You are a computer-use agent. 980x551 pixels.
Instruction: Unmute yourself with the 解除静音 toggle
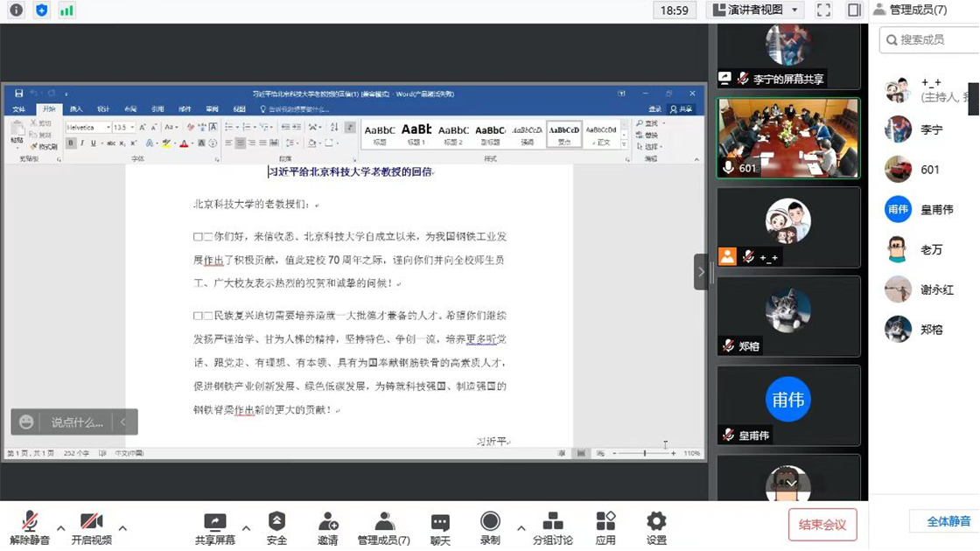coord(27,523)
